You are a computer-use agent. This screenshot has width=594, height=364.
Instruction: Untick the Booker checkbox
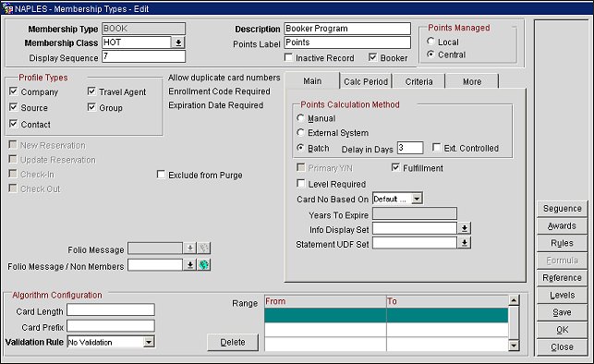coord(373,57)
